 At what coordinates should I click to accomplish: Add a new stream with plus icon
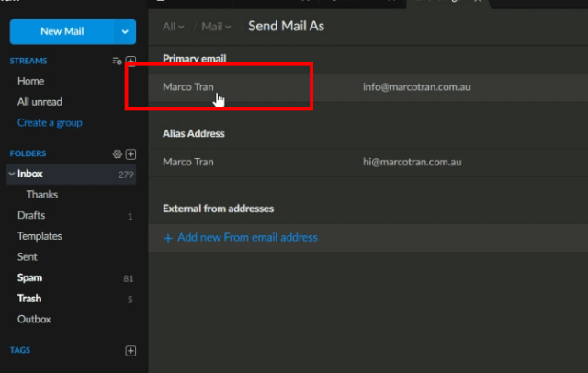pyautogui.click(x=130, y=61)
